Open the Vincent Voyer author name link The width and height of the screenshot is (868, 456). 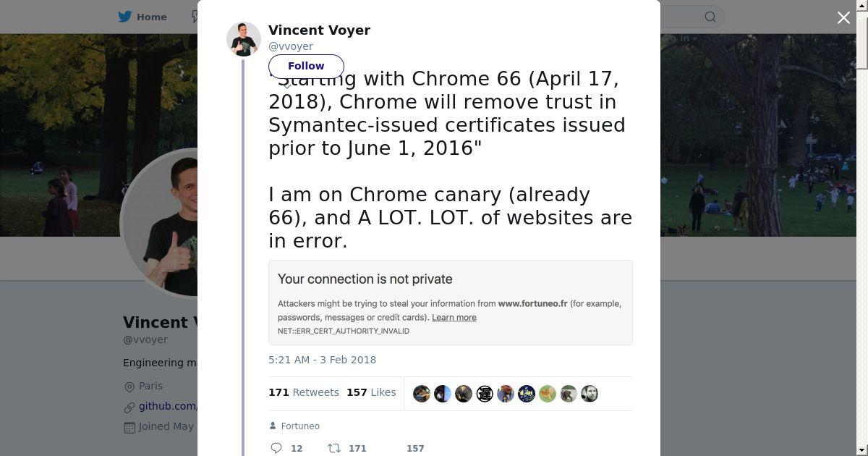pyautogui.click(x=319, y=30)
